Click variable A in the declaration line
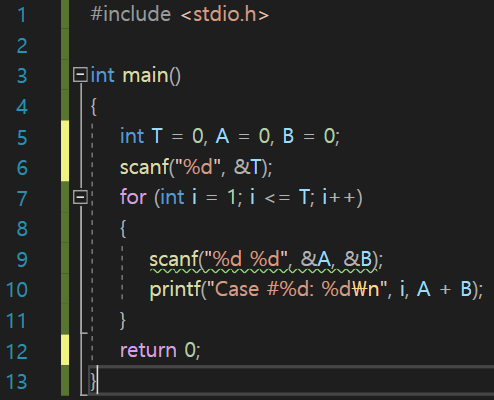This screenshot has height=400, width=494. coord(222,136)
